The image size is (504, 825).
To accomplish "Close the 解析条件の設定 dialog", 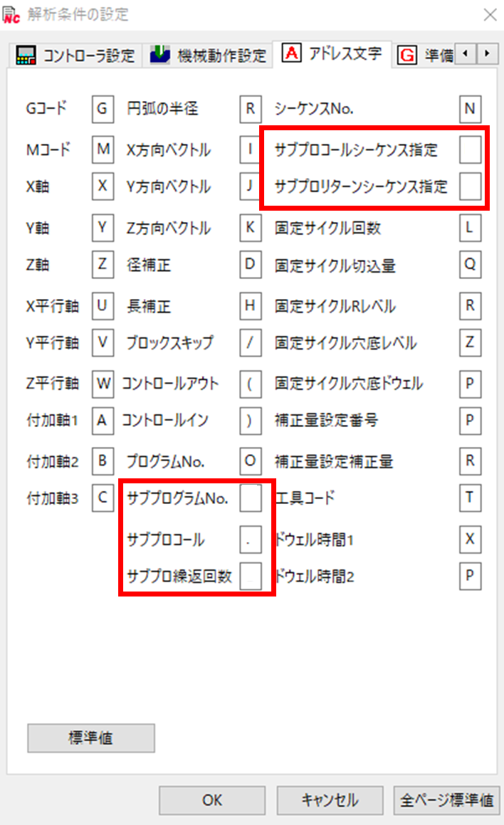I will pyautogui.click(x=490, y=15).
